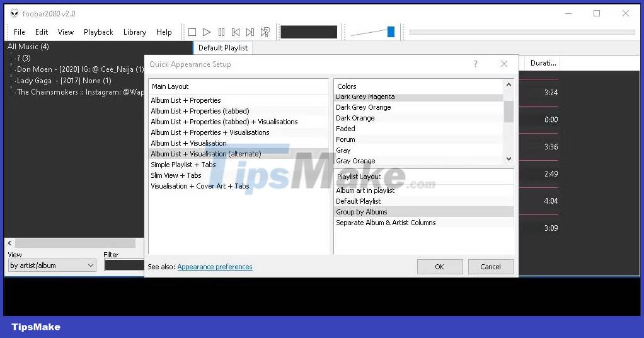
Task: Pause playback with the Pause button
Action: [x=221, y=32]
